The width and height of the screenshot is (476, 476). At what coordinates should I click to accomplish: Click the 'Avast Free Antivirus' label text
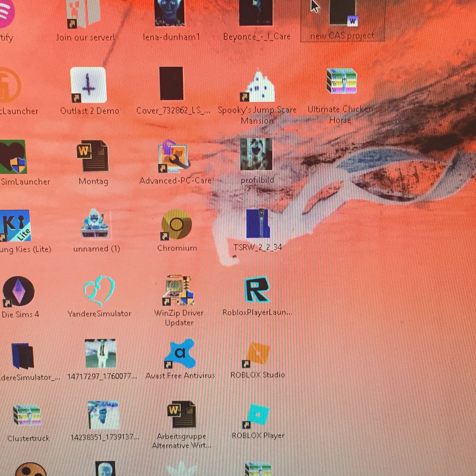pos(180,376)
